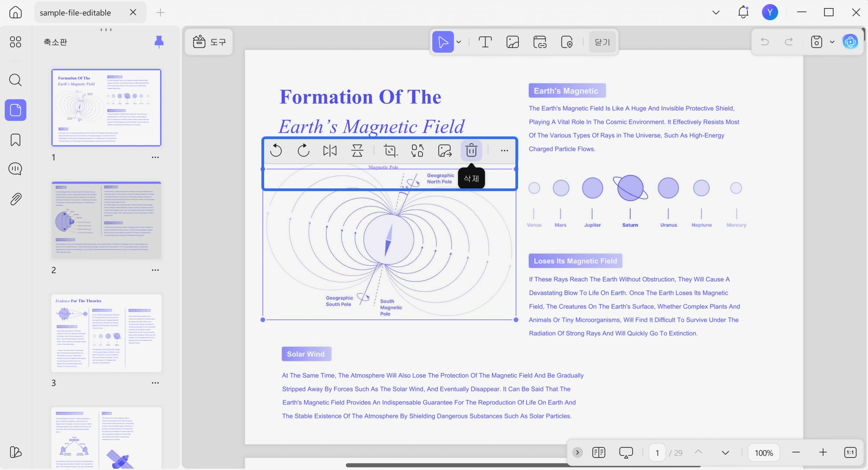Image resolution: width=868 pixels, height=470 pixels.
Task: Expand the save options dropdown
Action: coord(832,42)
